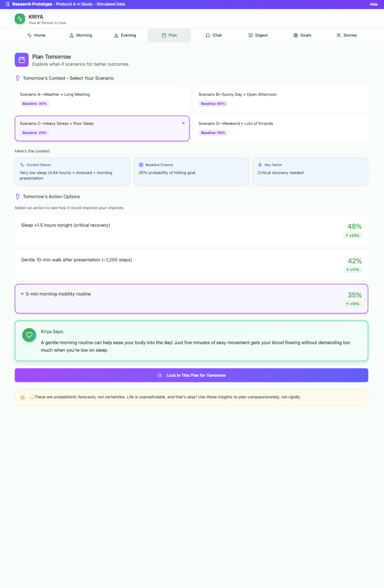Click the lightbulb icon beside Tomorrow's Context
The image size is (384, 588).
18,78
